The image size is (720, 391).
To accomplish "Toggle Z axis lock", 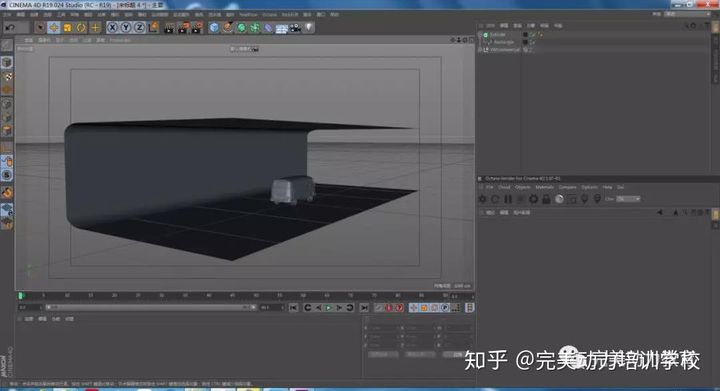I will 140,28.
